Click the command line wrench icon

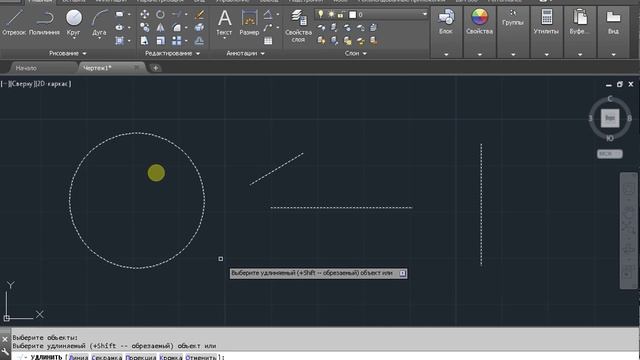coord(5,352)
